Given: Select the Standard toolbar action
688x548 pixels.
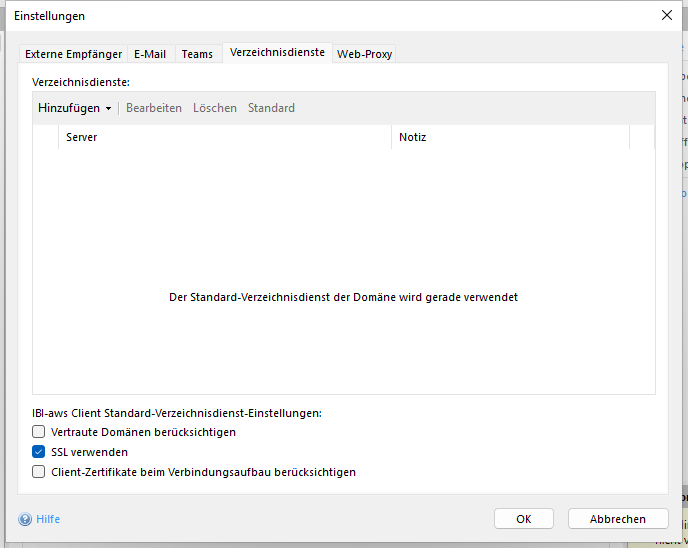Looking at the screenshot, I should pos(271,108).
